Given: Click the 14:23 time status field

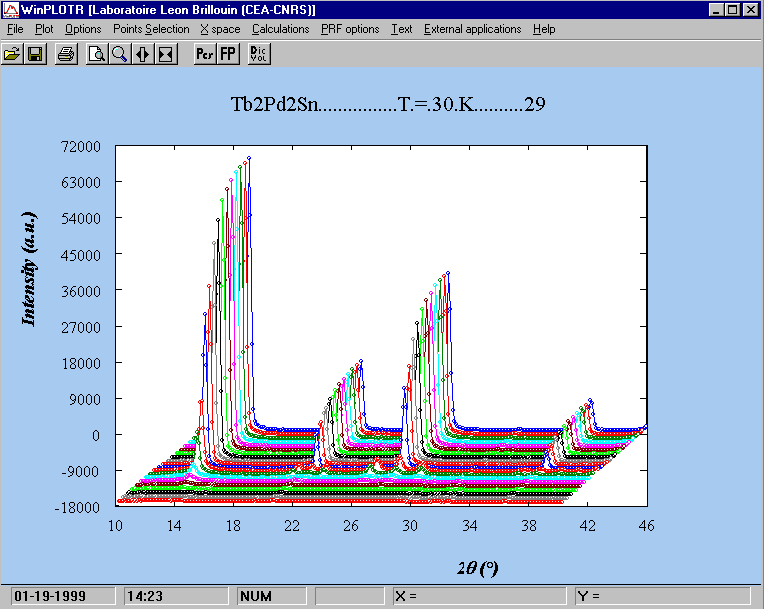Looking at the screenshot, I should 176,596.
